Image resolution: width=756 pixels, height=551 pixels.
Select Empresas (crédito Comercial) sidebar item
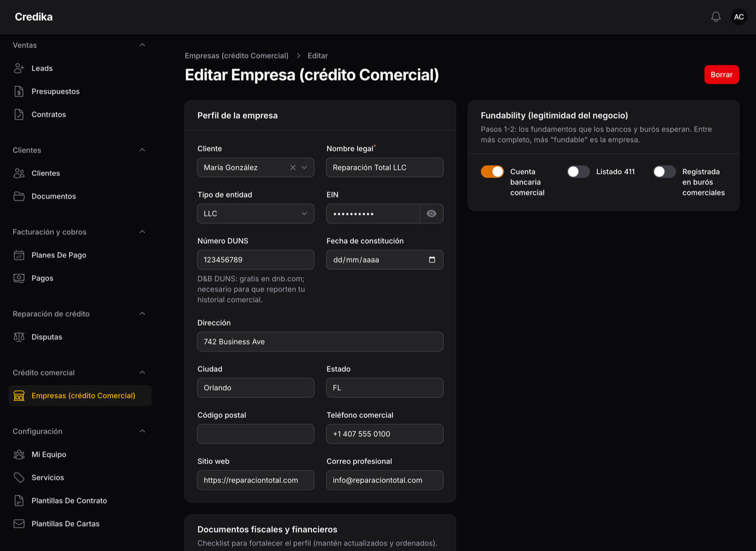point(80,396)
